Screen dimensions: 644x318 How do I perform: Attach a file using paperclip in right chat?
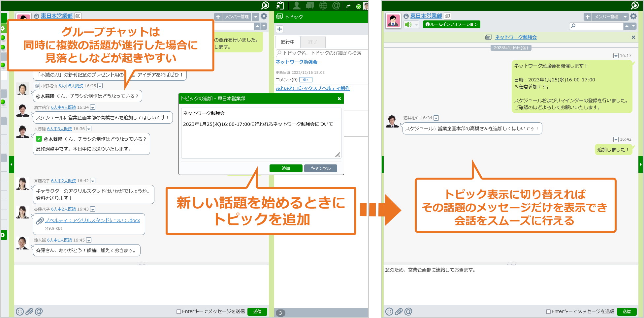pyautogui.click(x=399, y=311)
